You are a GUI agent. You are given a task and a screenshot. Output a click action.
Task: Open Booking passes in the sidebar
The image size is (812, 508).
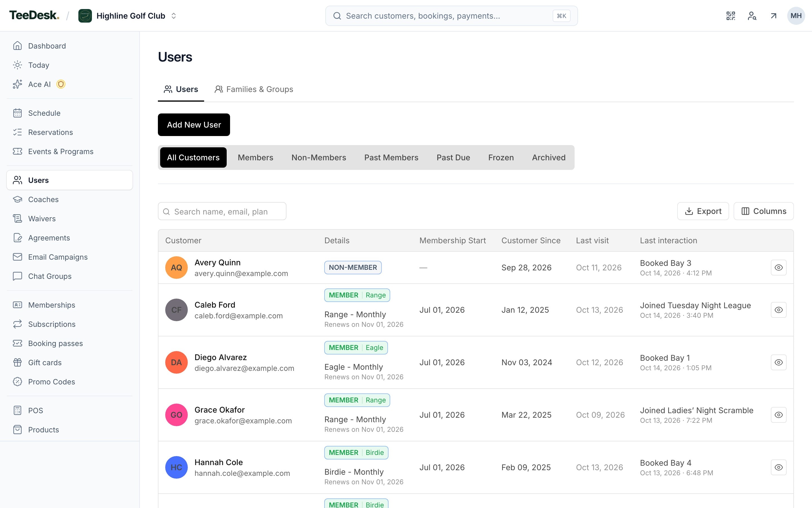coord(69,343)
